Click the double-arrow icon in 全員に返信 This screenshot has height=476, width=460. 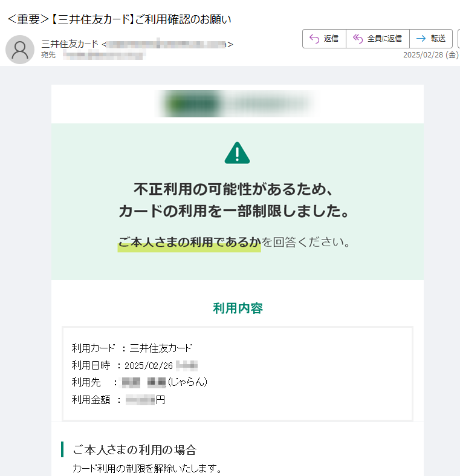click(358, 39)
